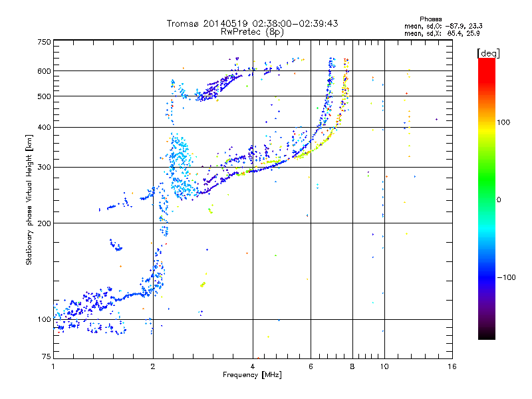The height and width of the screenshot is (399, 532).
Task: Click the x-axis label '16'
Action: pyautogui.click(x=452, y=366)
